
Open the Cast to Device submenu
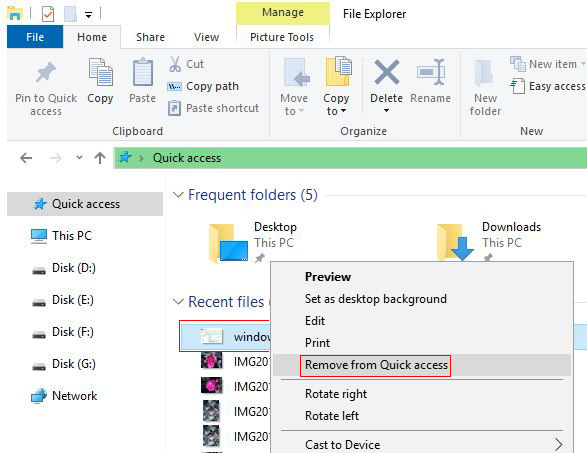coord(422,445)
